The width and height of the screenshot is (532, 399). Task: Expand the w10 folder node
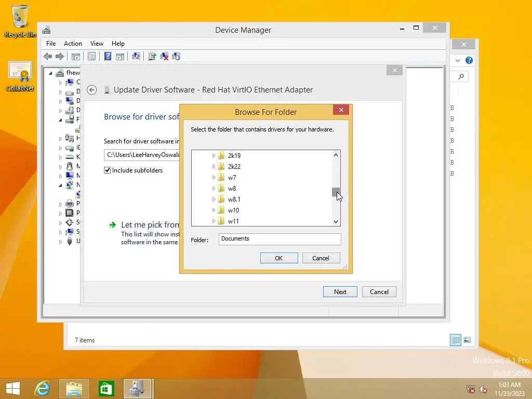click(214, 210)
